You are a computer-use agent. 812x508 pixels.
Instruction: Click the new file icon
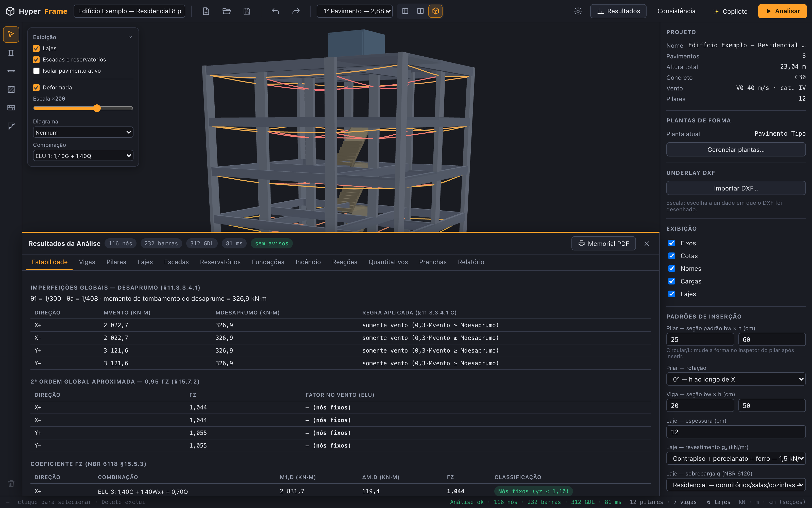coord(206,11)
